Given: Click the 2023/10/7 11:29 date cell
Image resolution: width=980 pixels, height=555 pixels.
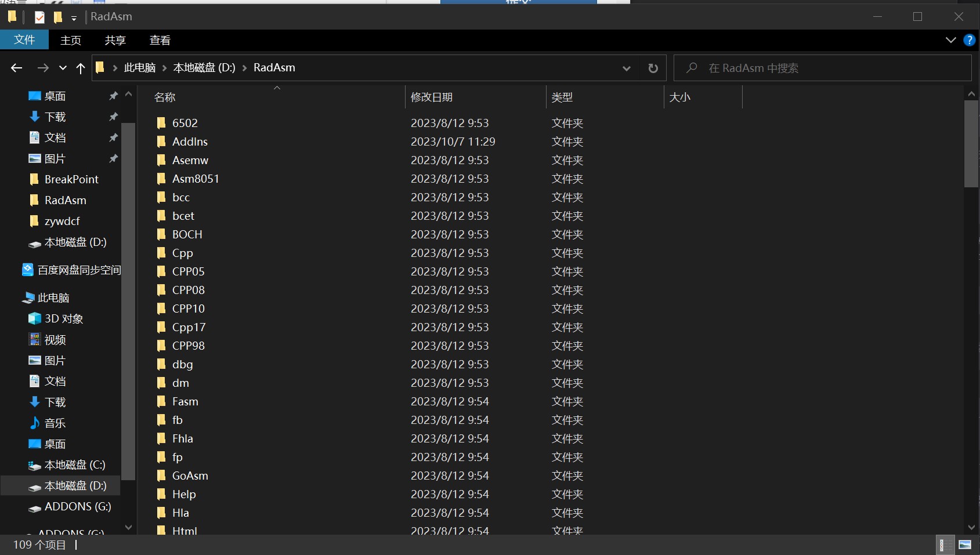Looking at the screenshot, I should [453, 142].
